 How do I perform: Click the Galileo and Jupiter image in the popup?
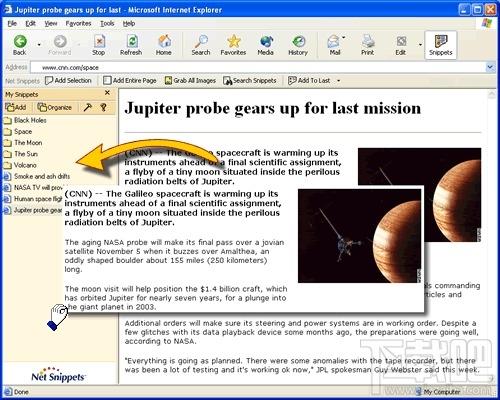pyautogui.click(x=360, y=236)
